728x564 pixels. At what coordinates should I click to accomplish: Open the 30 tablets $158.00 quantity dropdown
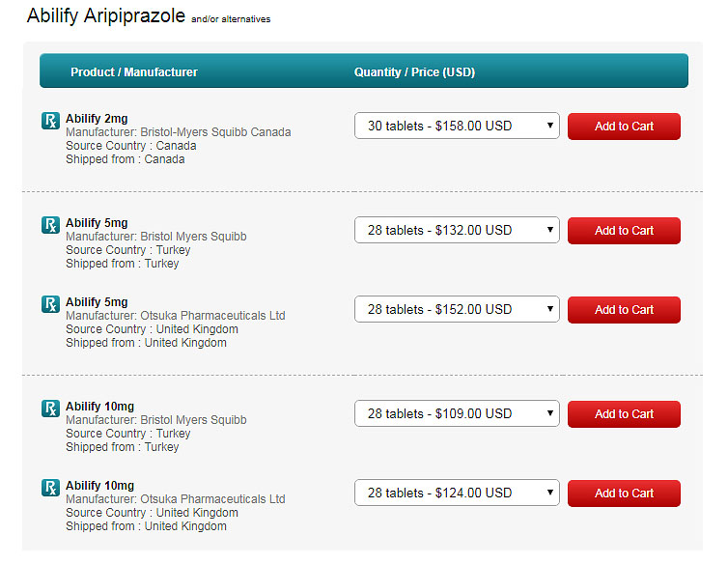[x=457, y=126]
